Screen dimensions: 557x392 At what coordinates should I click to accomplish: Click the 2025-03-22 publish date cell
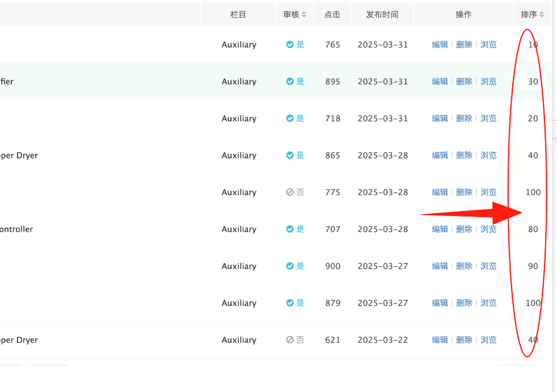point(383,340)
